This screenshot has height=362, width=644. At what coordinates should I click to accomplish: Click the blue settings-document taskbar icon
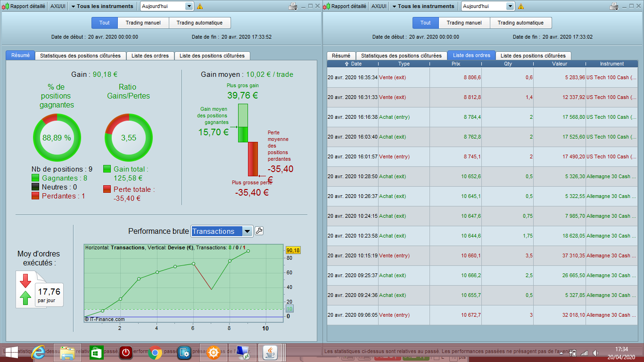tap(184, 353)
